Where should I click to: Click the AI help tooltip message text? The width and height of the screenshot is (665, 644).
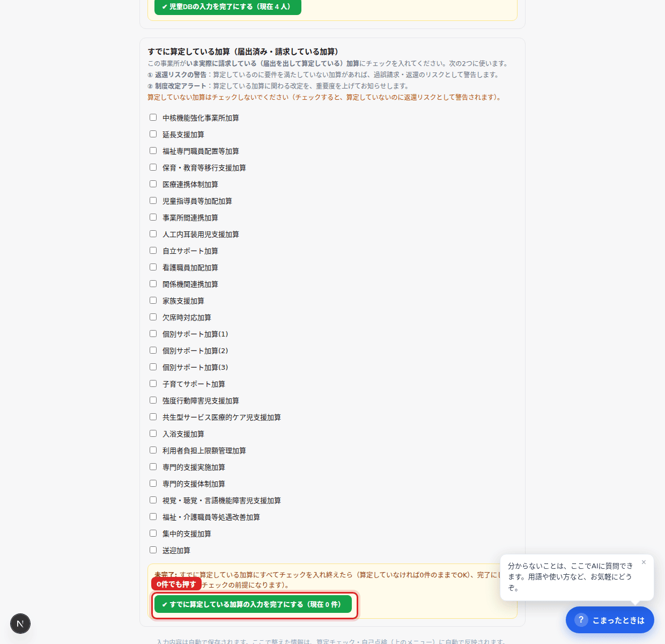point(570,577)
